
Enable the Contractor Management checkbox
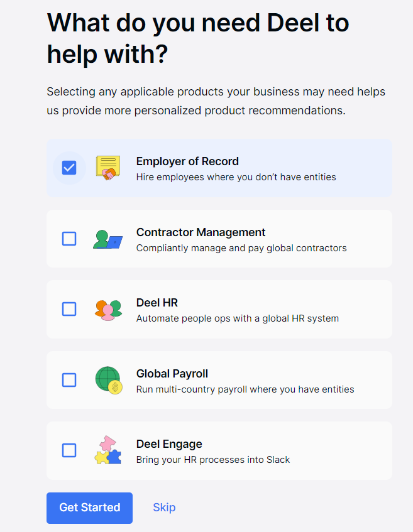click(x=69, y=239)
